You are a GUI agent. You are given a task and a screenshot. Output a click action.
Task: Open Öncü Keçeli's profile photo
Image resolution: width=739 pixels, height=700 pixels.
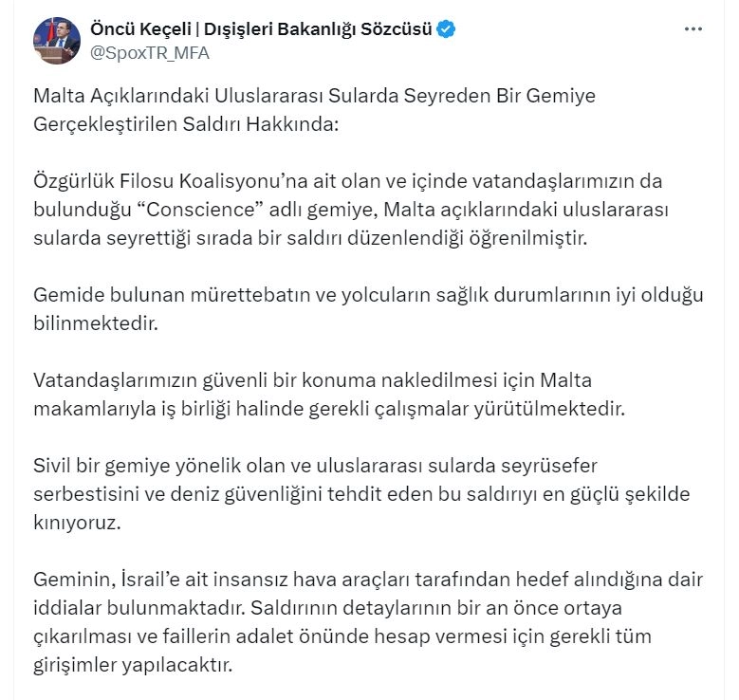[x=56, y=41]
